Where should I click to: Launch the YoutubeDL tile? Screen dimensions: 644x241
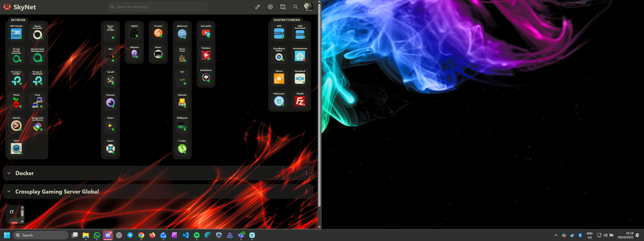(206, 32)
